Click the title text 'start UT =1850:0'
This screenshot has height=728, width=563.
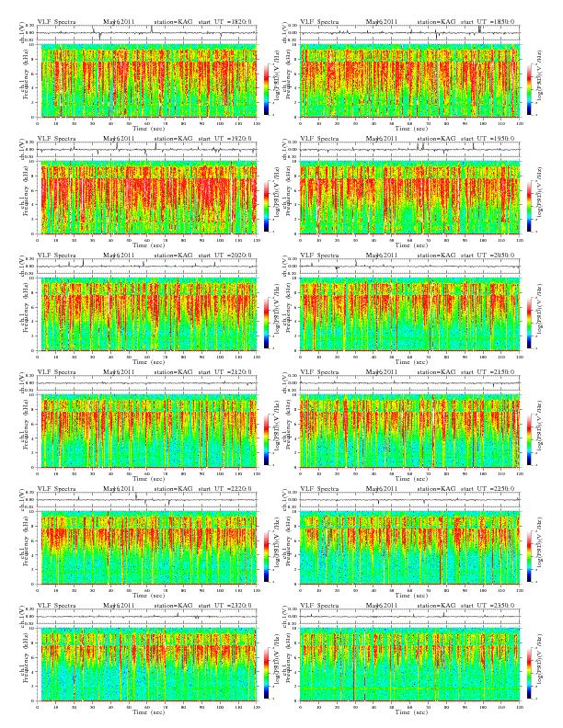(x=488, y=21)
